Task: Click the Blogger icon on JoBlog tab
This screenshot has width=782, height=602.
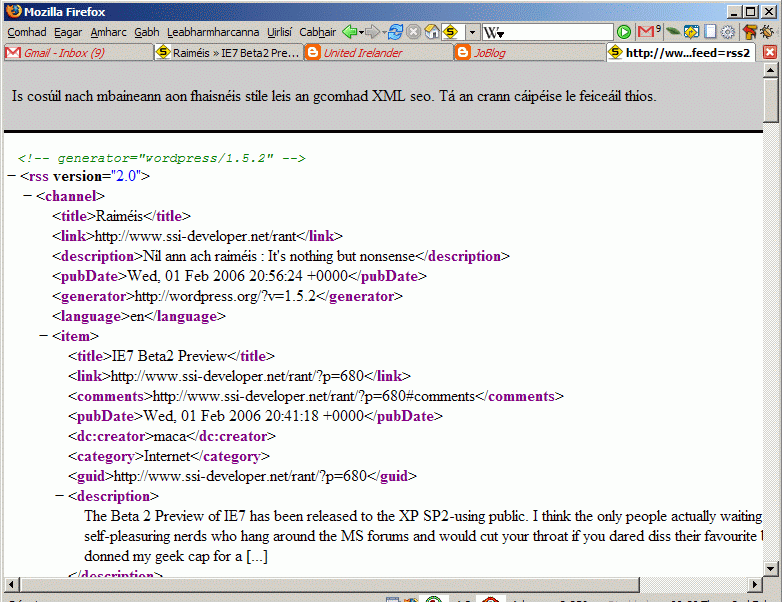Action: coord(463,52)
